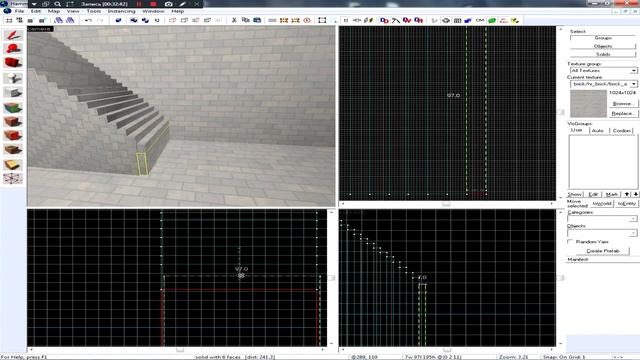Viewport: 640px width, 360px height.
Task: Toggle 2D grid icon in top toolbar
Action: [x=9, y=20]
